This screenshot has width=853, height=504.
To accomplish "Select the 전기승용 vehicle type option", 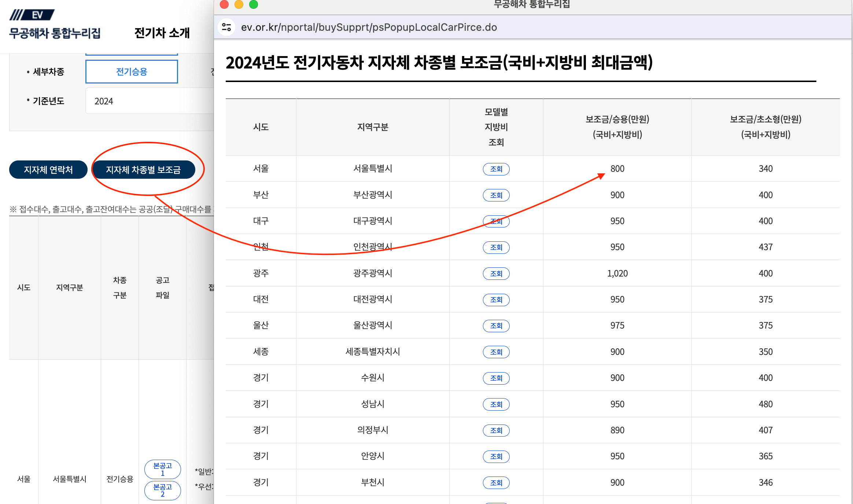I will pyautogui.click(x=132, y=72).
